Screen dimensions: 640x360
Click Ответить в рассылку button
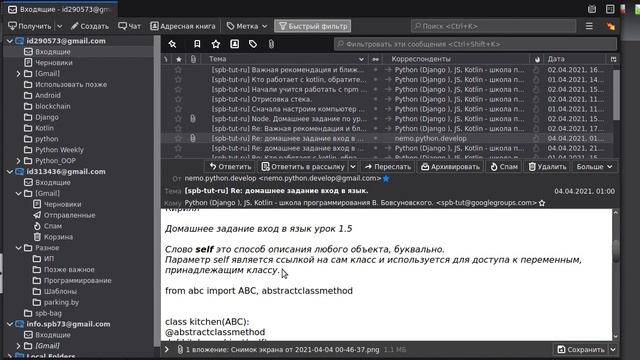coord(303,167)
